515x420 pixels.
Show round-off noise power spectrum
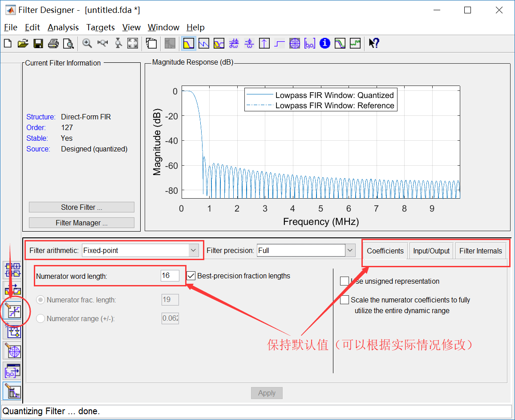(x=355, y=43)
